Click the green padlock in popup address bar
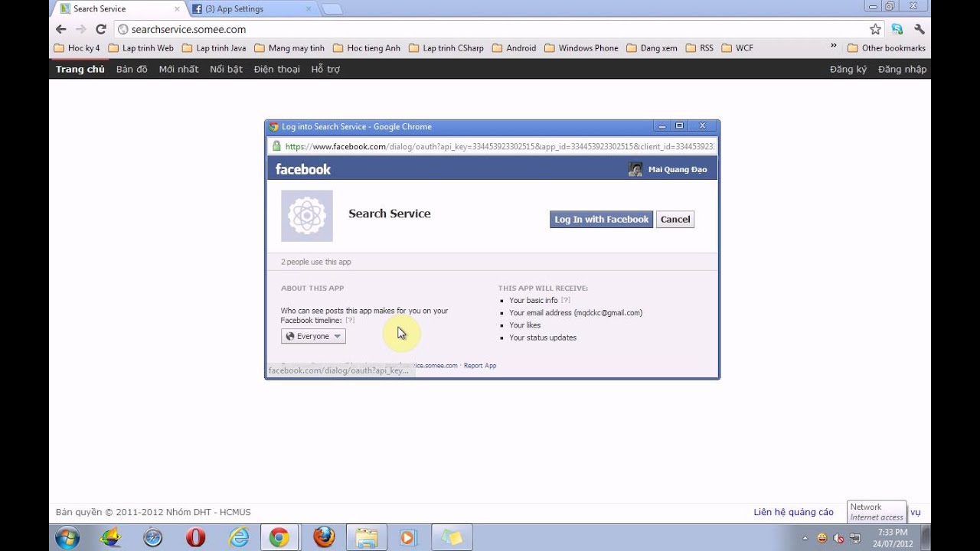 click(276, 146)
